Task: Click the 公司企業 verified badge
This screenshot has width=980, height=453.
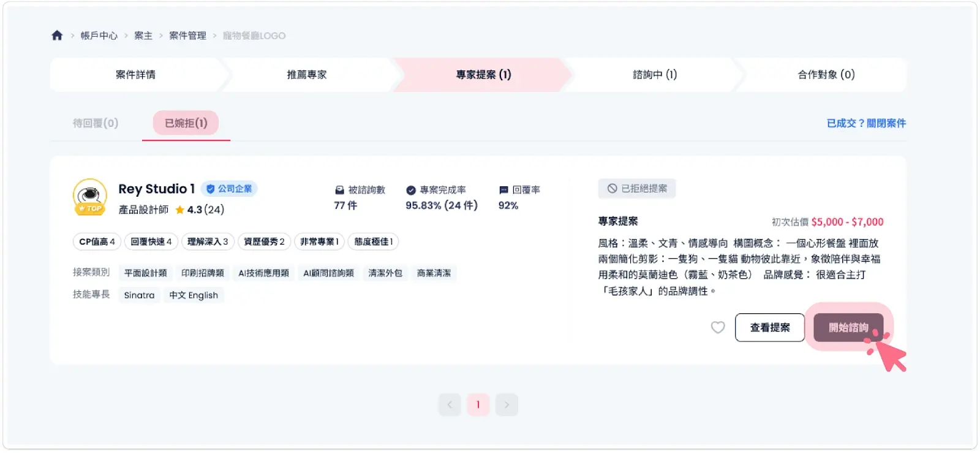Action: click(229, 189)
